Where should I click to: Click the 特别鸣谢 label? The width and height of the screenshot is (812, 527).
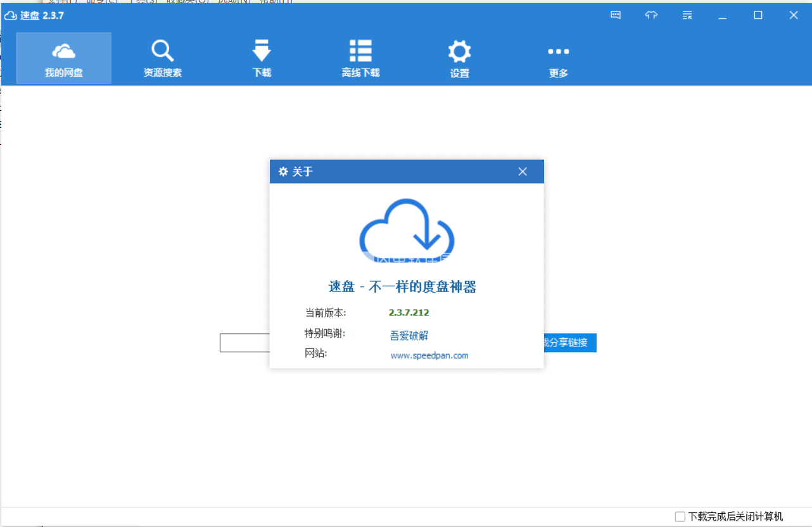point(325,333)
